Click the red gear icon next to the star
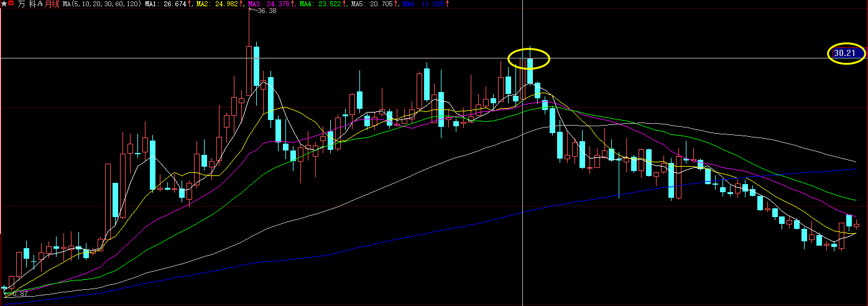 tap(11, 4)
